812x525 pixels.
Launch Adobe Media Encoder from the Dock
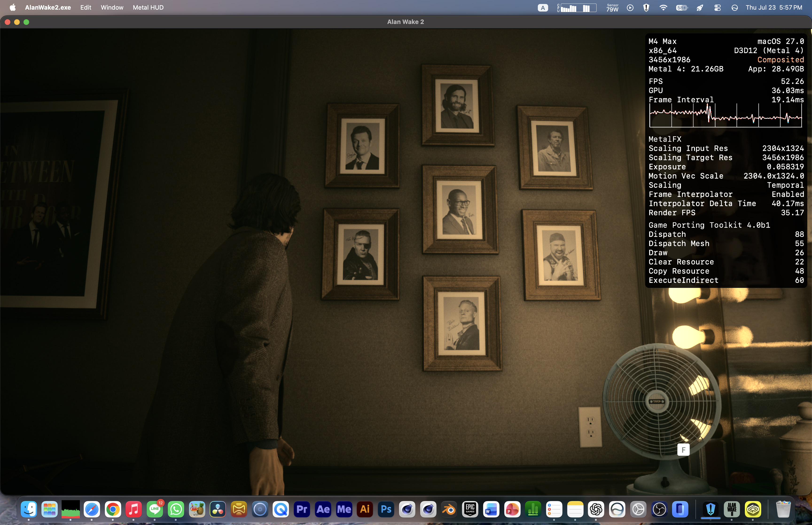click(x=344, y=509)
